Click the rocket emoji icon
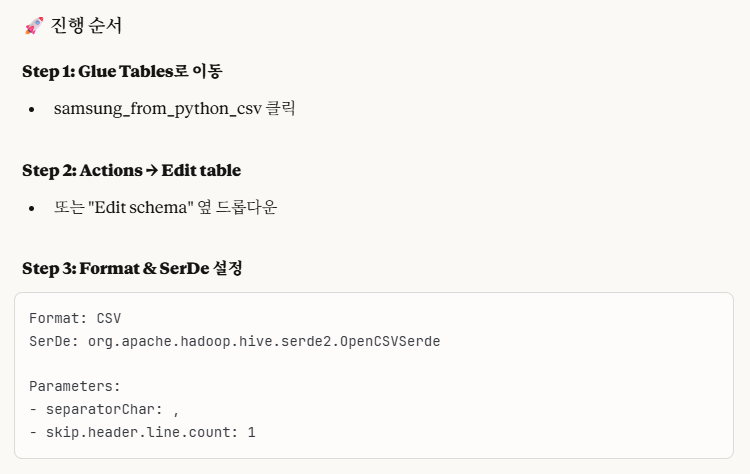750x474 pixels. [32, 27]
